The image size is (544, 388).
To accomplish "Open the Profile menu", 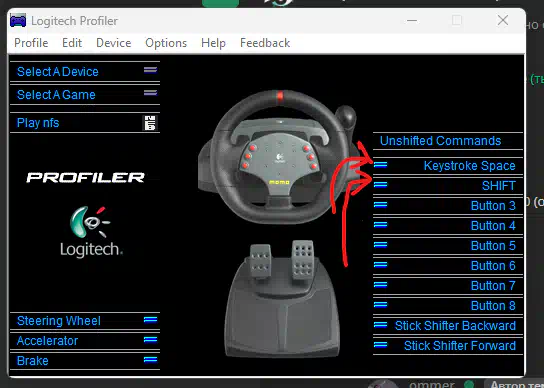I will coord(31,43).
